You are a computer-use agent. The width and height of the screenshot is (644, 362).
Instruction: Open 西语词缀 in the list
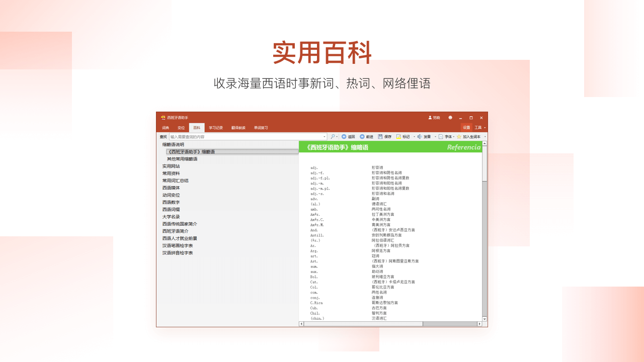(171, 210)
